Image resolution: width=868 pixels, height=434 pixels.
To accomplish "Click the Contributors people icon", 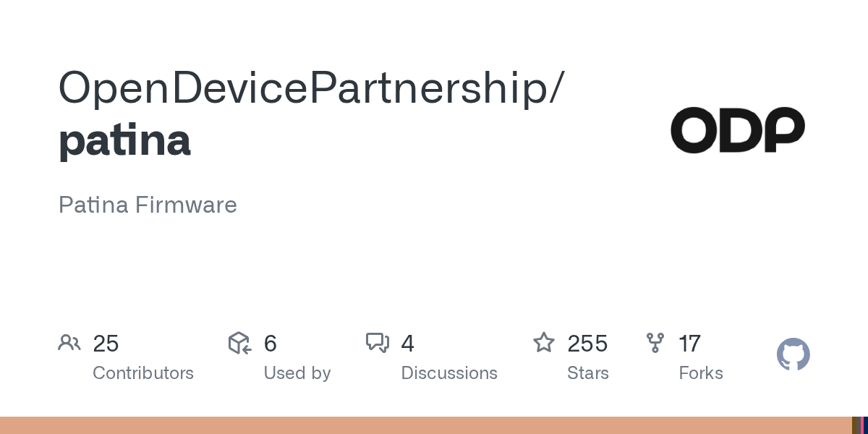I will tap(69, 343).
